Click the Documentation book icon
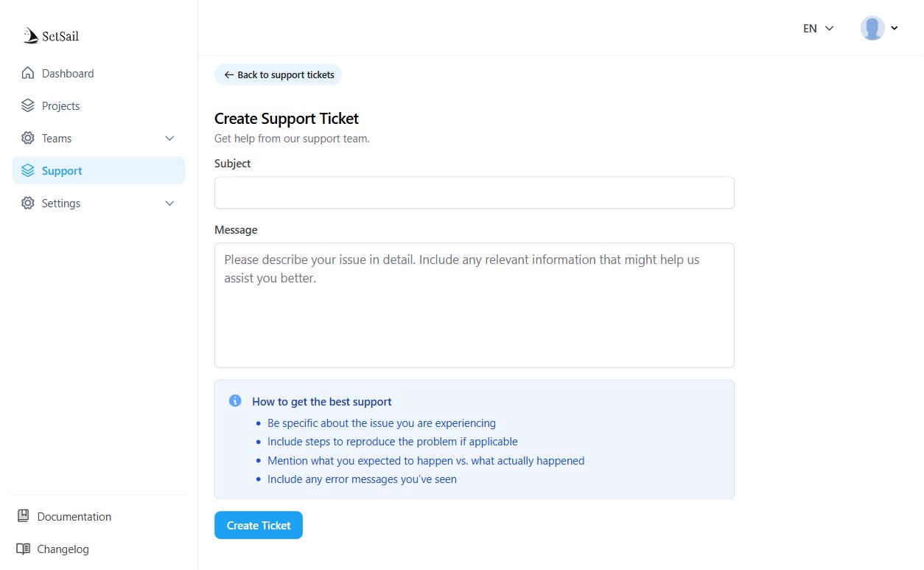Image resolution: width=924 pixels, height=570 pixels. click(x=24, y=516)
